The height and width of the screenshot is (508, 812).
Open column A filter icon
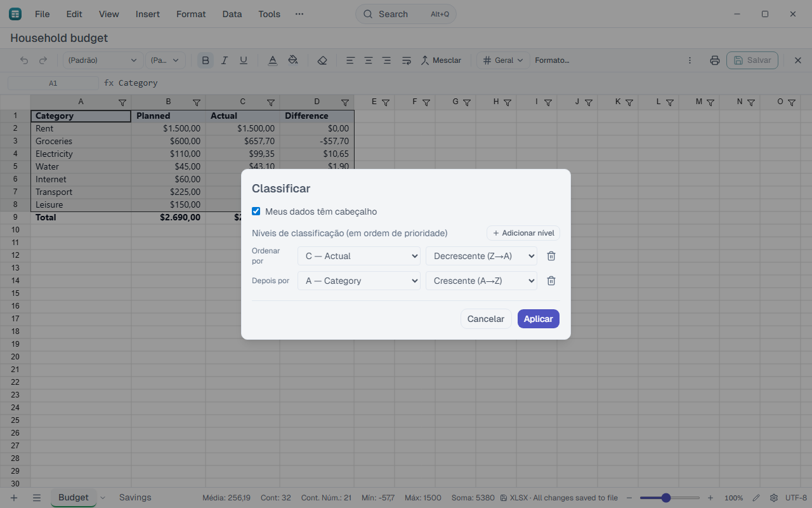[x=122, y=102]
